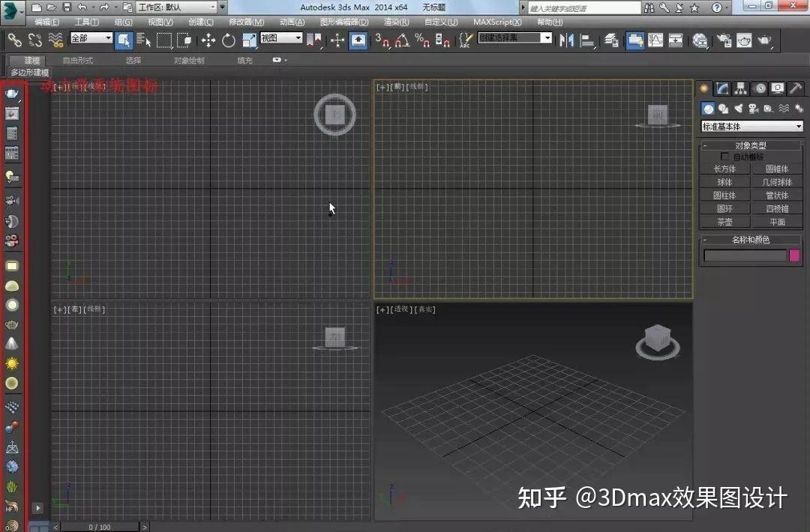
Task: Toggle the Percent Snap magnet
Action: click(x=422, y=40)
